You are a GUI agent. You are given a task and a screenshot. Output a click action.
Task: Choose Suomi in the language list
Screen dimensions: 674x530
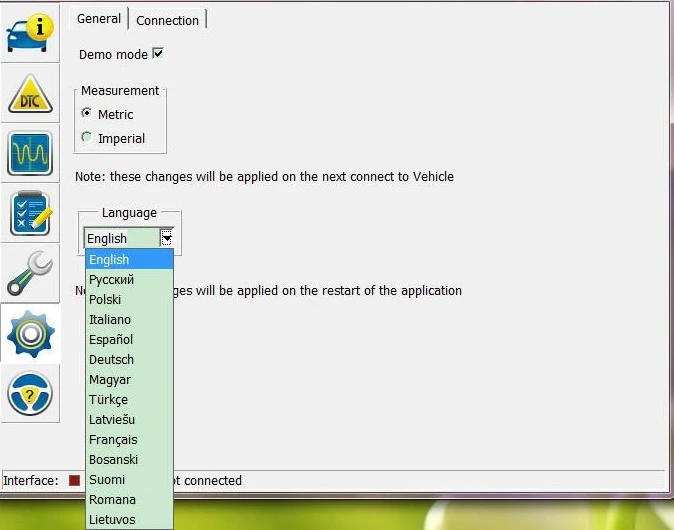(x=129, y=480)
